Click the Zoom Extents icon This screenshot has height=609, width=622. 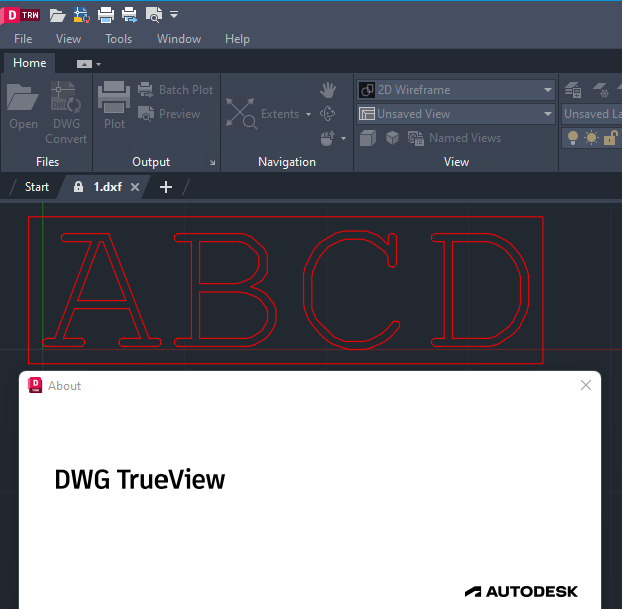click(x=241, y=114)
